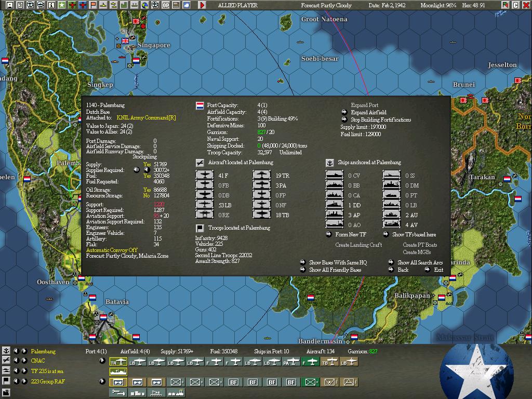Select the green infantry unit icon
532x399 pixels.
coord(311,382)
